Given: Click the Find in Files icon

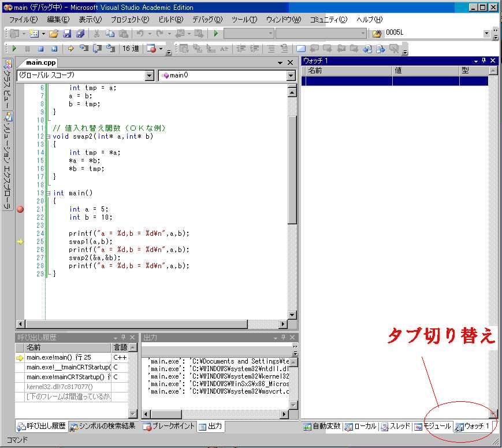Looking at the screenshot, I should click(377, 34).
